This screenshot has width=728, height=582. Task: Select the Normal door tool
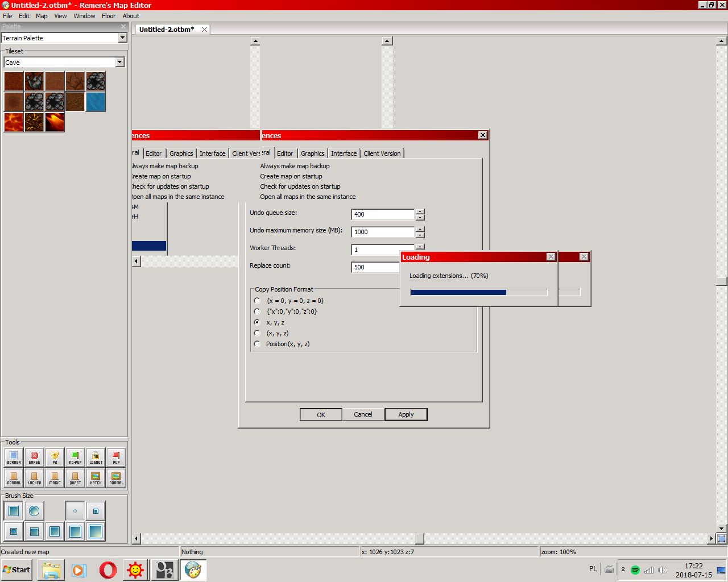click(14, 478)
